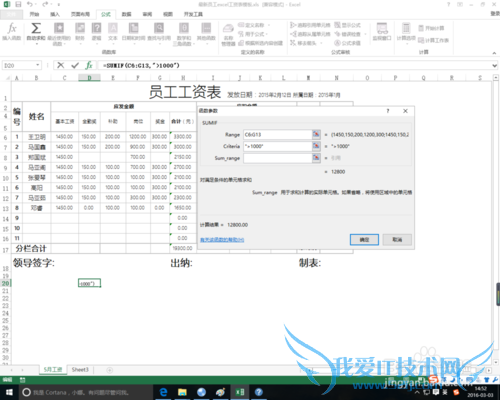Click the formula bar text =SUMIF(C6:G13,">1000")
500x400 pixels.
click(141, 66)
